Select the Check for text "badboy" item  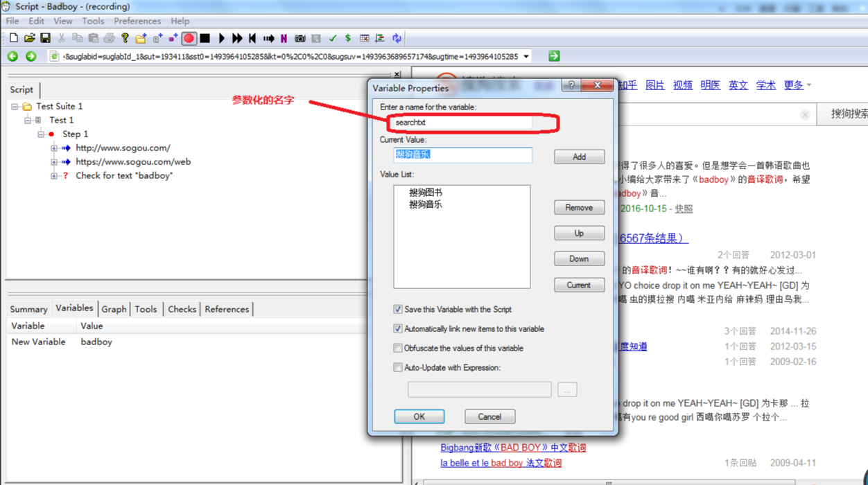pos(124,176)
